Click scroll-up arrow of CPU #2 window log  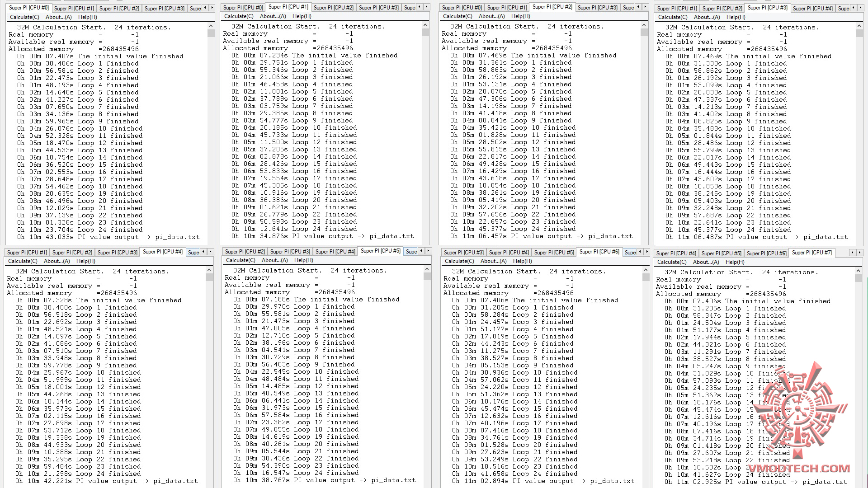coord(644,26)
